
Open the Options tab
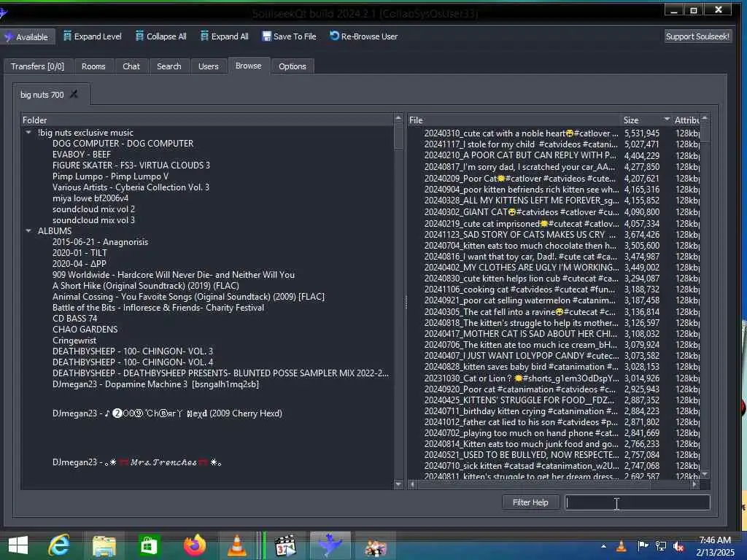293,66
